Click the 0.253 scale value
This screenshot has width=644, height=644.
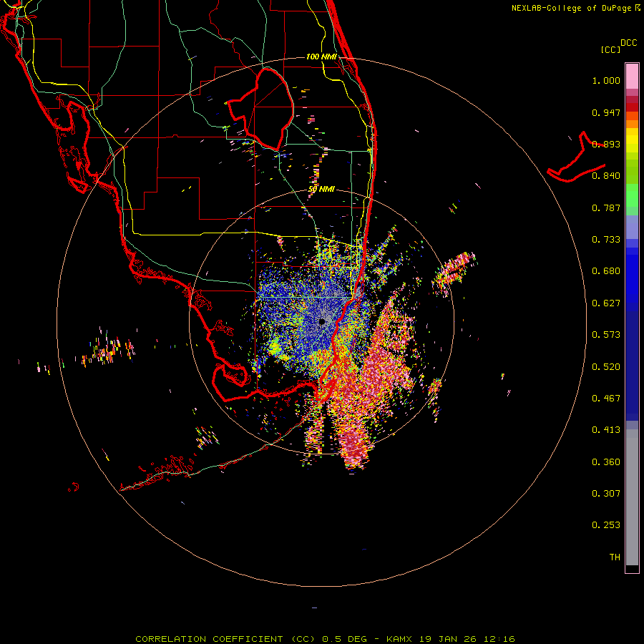point(606,525)
